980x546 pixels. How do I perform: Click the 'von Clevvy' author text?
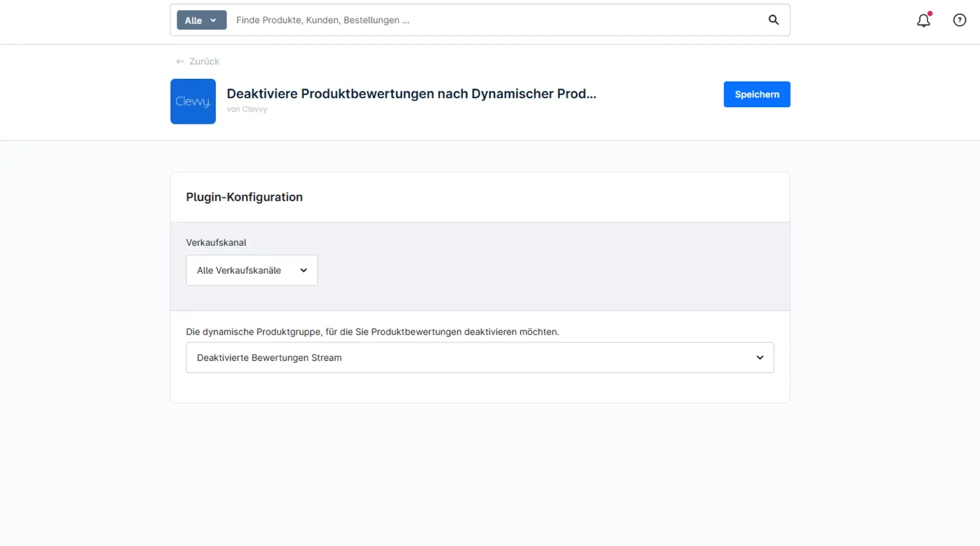[x=247, y=109]
